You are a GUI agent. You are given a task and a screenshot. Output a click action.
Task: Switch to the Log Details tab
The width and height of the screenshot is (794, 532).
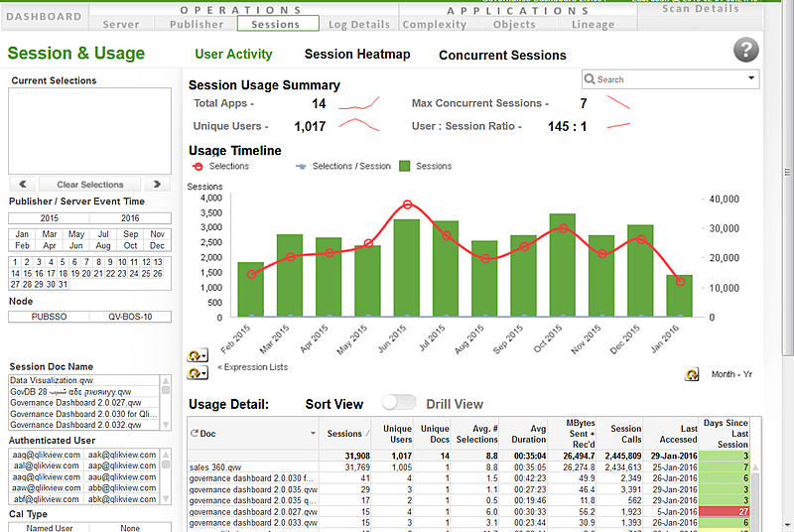(x=359, y=24)
